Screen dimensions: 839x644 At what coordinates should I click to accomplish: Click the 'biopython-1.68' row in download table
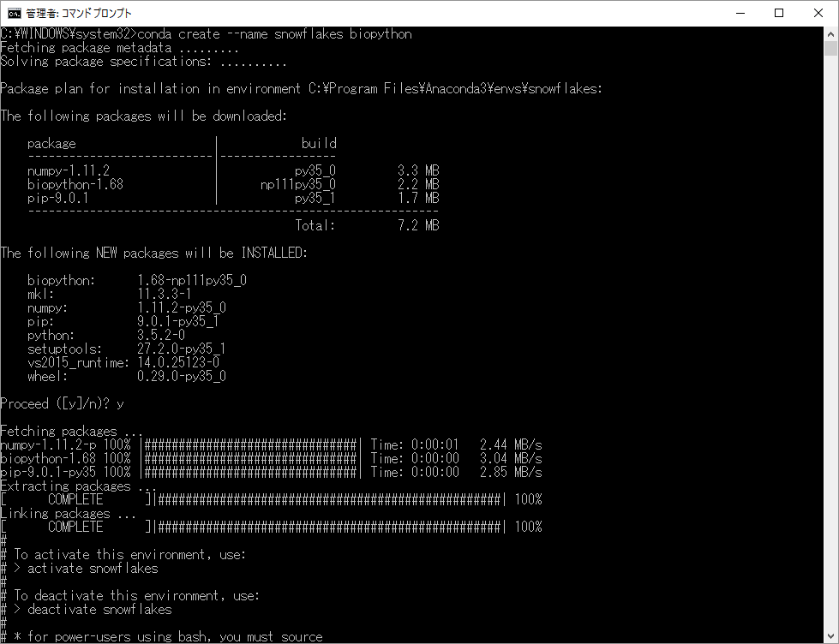(75, 184)
